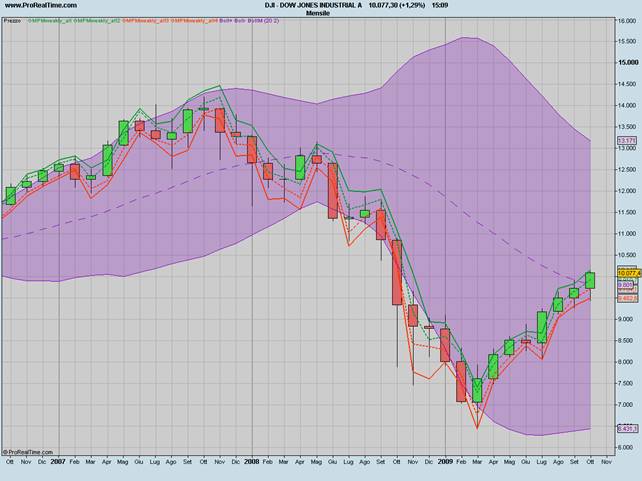Click the 15.000 price axis label
This screenshot has width=642, height=481.
(628, 62)
